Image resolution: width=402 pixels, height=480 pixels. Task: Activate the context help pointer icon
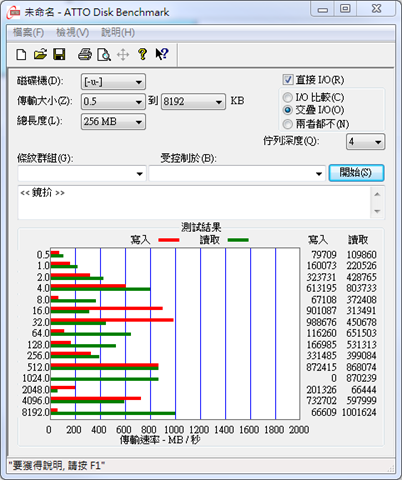pyautogui.click(x=162, y=54)
